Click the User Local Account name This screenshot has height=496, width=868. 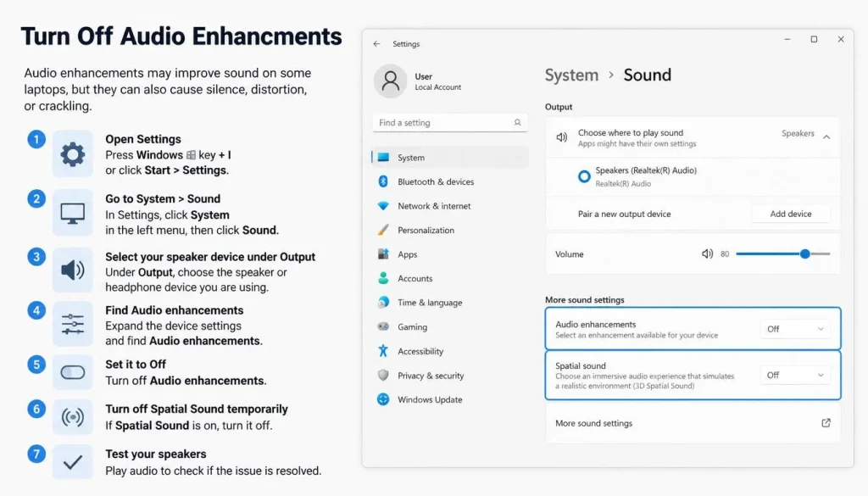coord(437,81)
